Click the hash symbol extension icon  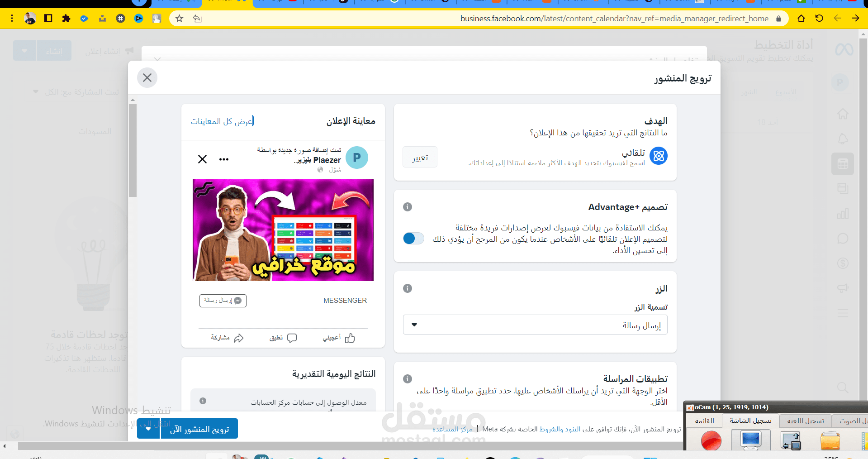tap(120, 19)
